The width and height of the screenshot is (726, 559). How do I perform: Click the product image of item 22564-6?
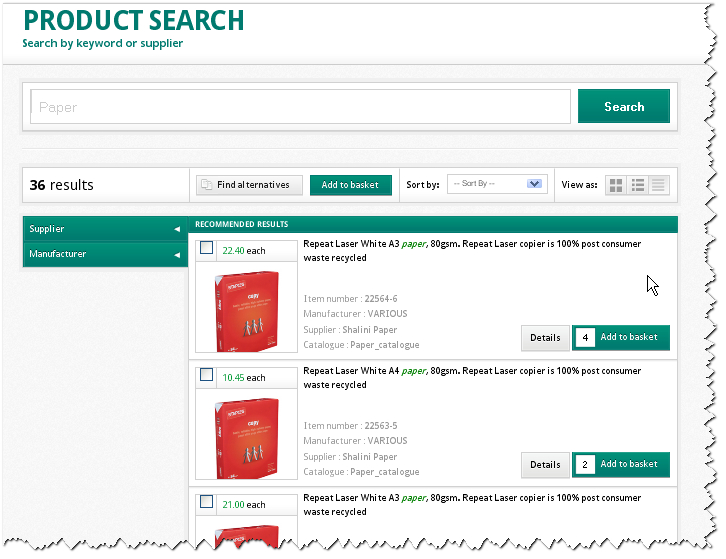[x=246, y=310]
